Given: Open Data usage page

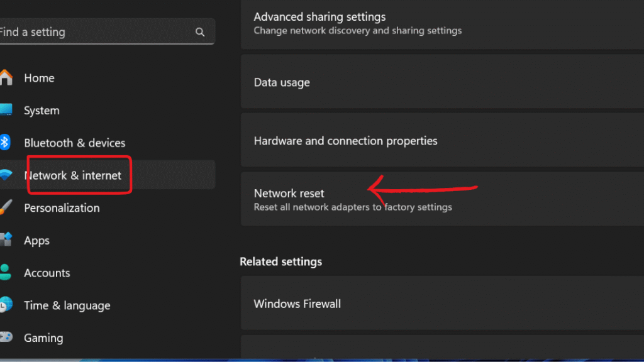Looking at the screenshot, I should (442, 82).
